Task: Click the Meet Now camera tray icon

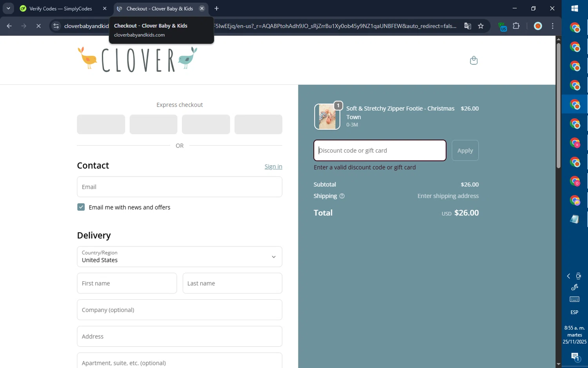Action: tap(579, 276)
